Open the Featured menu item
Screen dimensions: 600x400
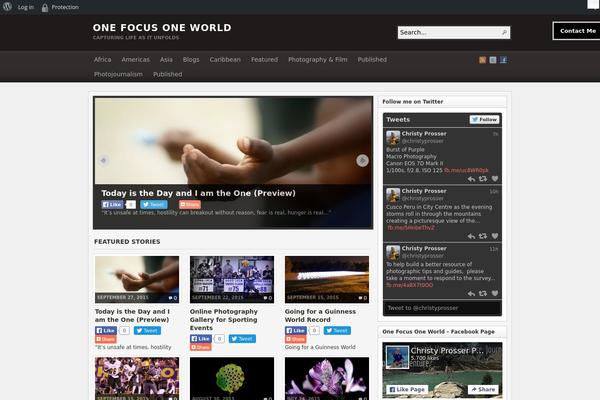pos(264,60)
